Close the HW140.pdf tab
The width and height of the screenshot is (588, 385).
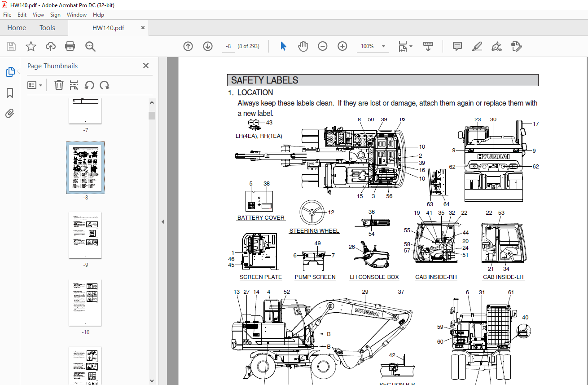[143, 27]
